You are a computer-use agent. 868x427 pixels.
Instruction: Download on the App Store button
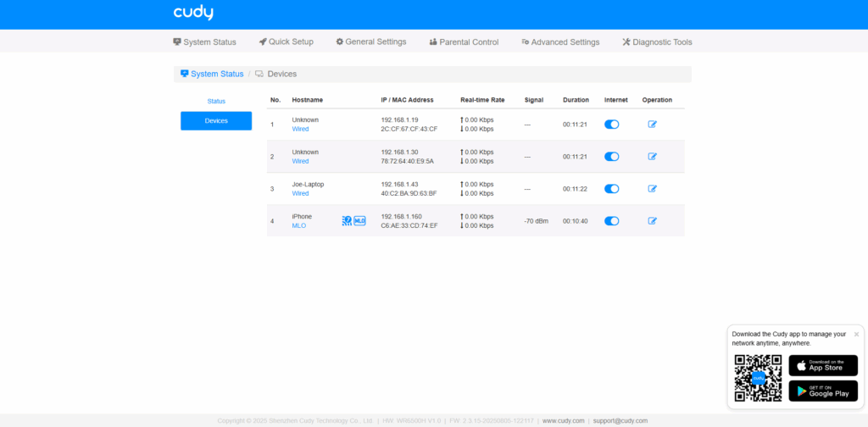tap(823, 366)
